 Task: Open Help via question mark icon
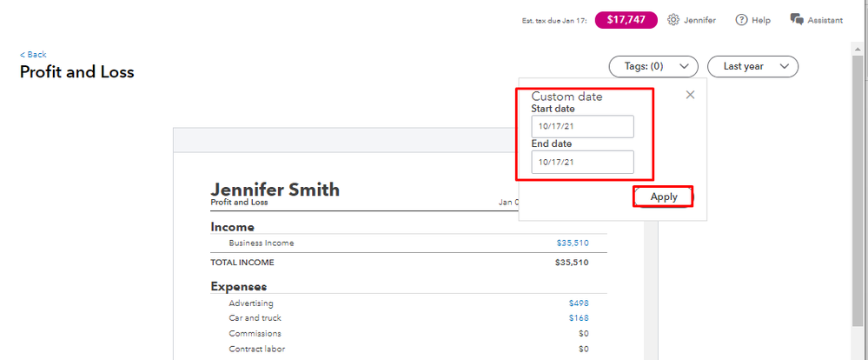741,20
